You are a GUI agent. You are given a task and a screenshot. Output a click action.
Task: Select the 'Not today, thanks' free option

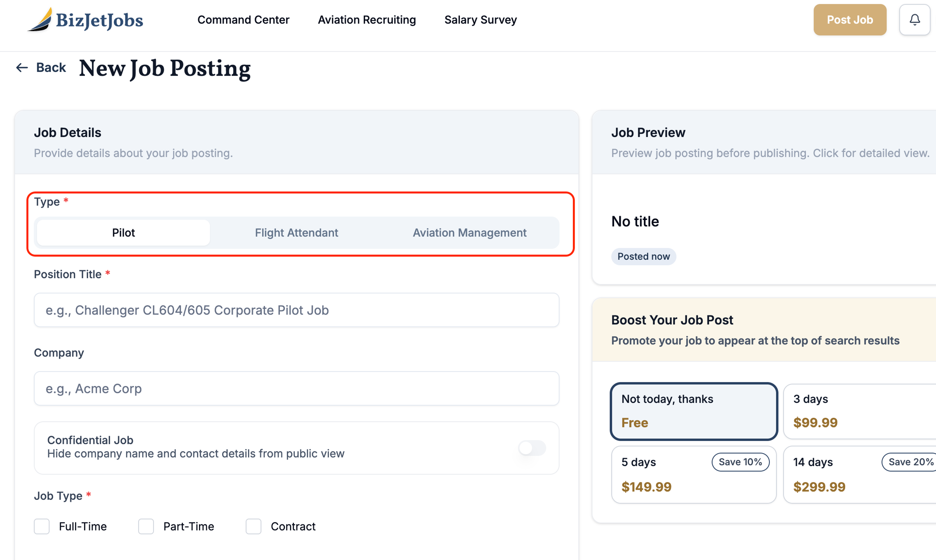click(694, 411)
